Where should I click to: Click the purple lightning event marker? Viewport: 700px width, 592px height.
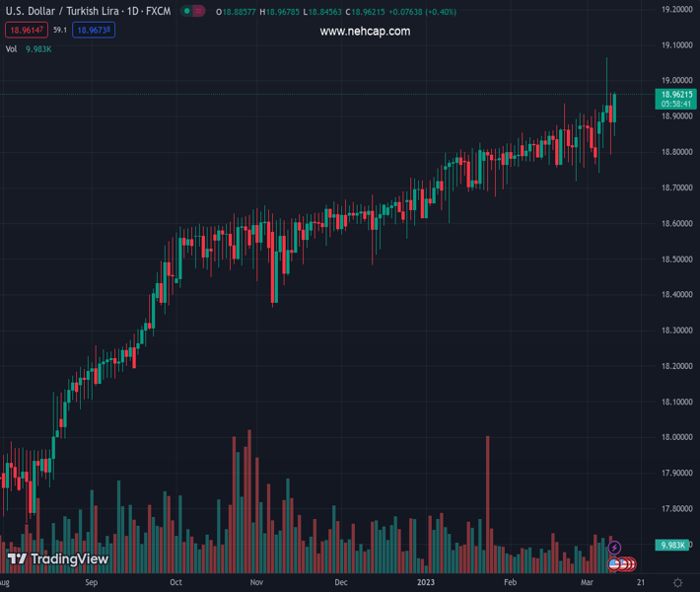click(x=615, y=548)
